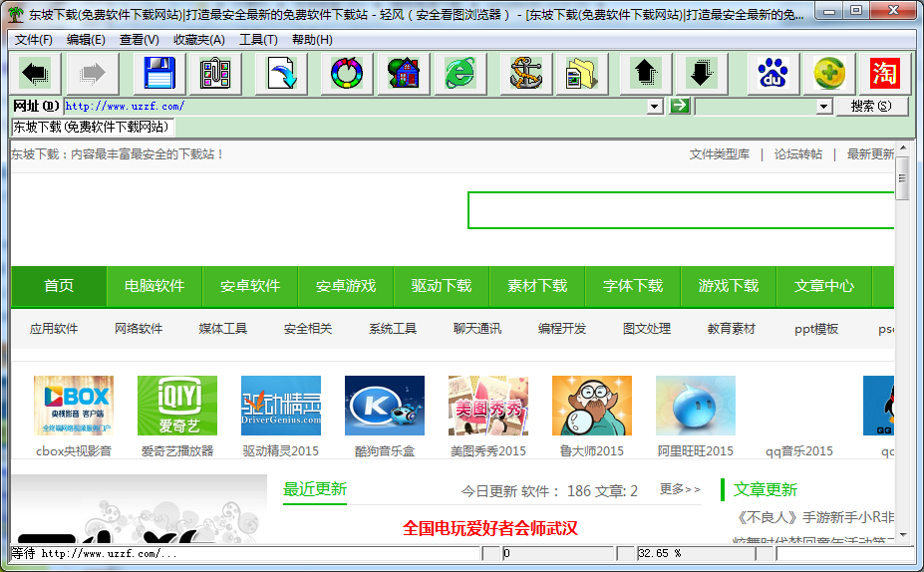Open the 教育素材 category link

pyautogui.click(x=732, y=329)
